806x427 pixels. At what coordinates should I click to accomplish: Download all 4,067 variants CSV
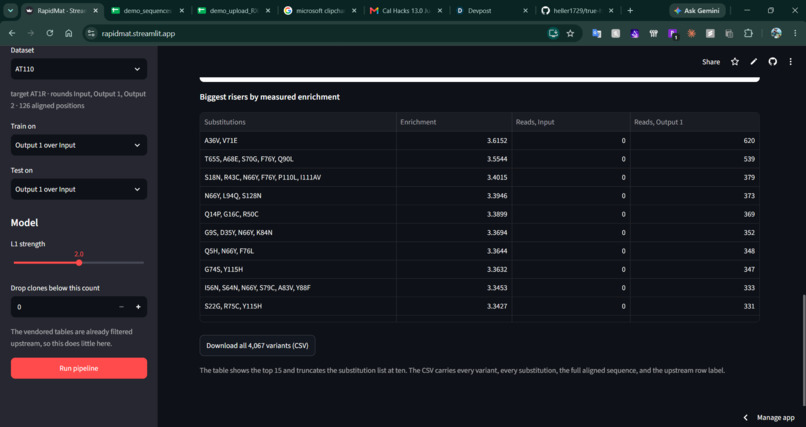tap(257, 345)
